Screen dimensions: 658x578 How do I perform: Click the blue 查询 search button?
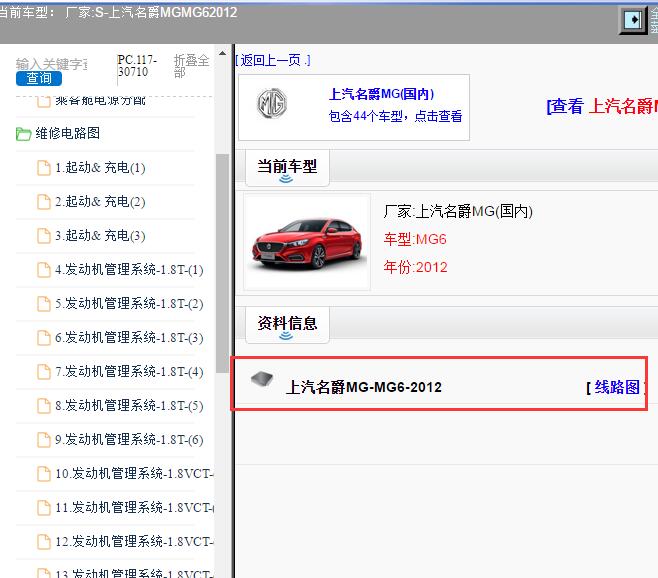click(39, 78)
